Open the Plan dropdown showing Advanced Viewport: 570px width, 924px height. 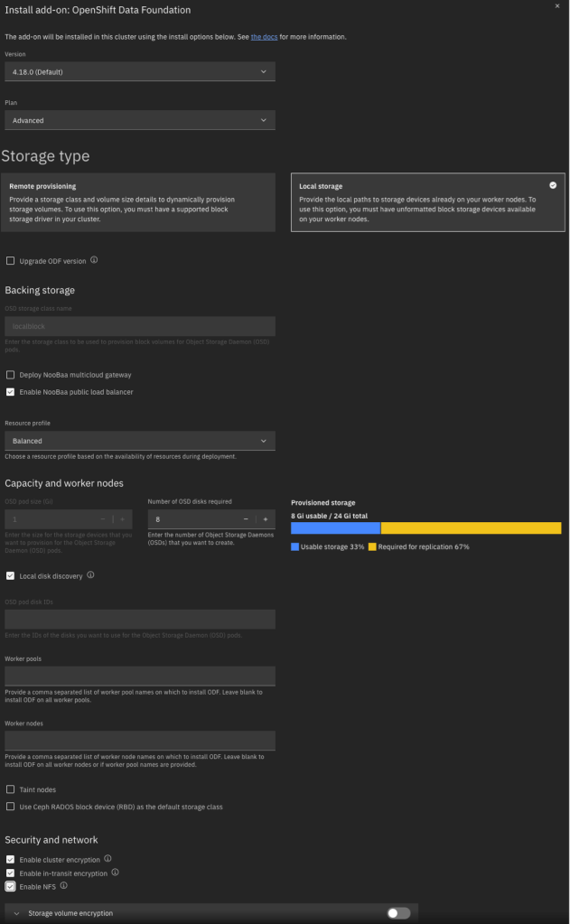(140, 120)
